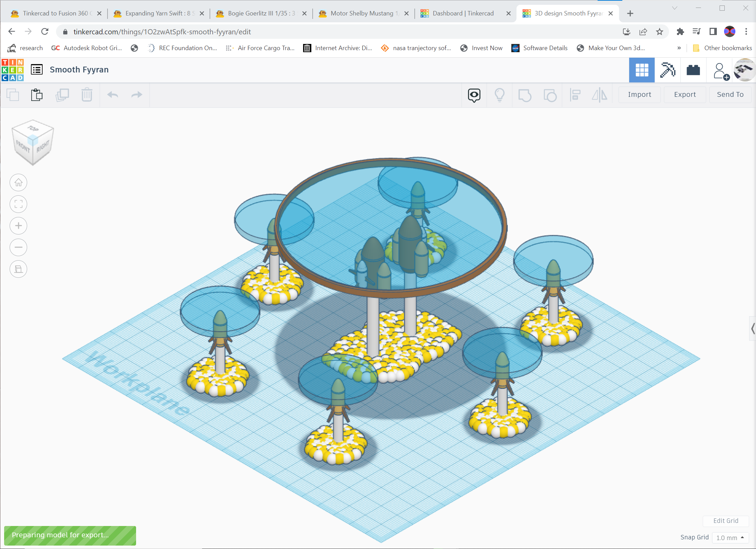Click the Copy toolbar icon
This screenshot has height=549, width=756.
point(13,95)
